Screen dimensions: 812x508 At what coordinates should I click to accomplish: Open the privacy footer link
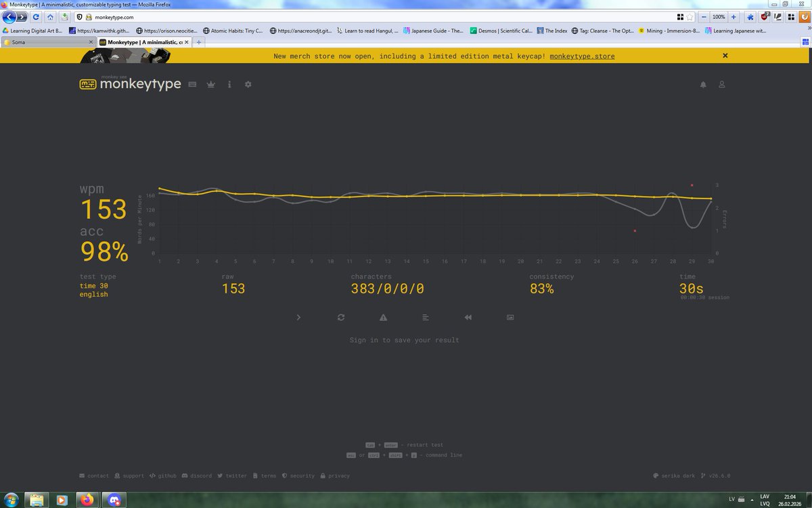[335, 476]
